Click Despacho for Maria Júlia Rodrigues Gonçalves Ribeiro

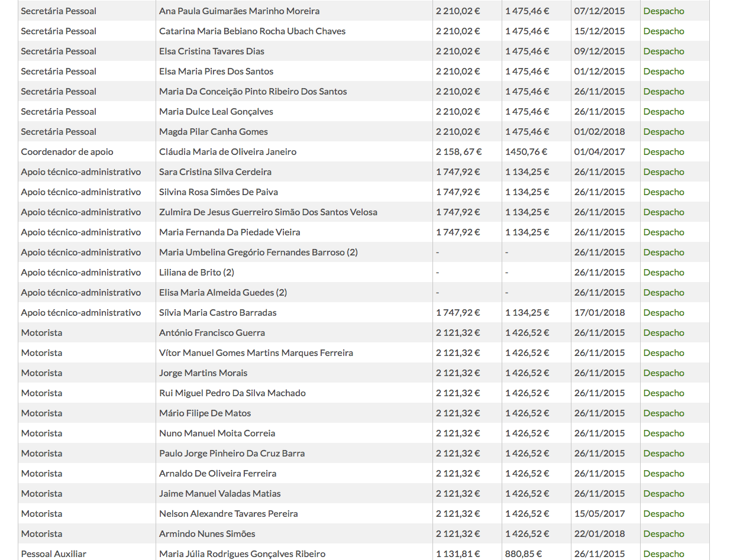(x=663, y=554)
